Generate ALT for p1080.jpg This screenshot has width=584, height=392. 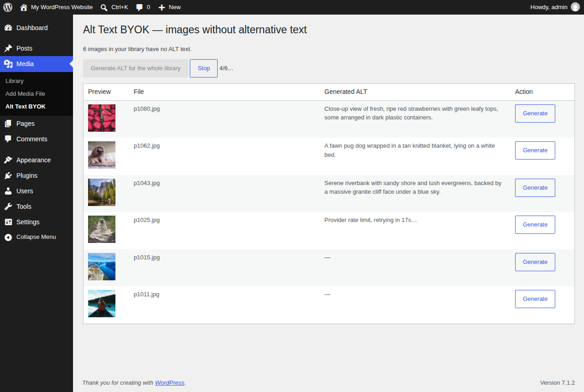click(x=535, y=113)
